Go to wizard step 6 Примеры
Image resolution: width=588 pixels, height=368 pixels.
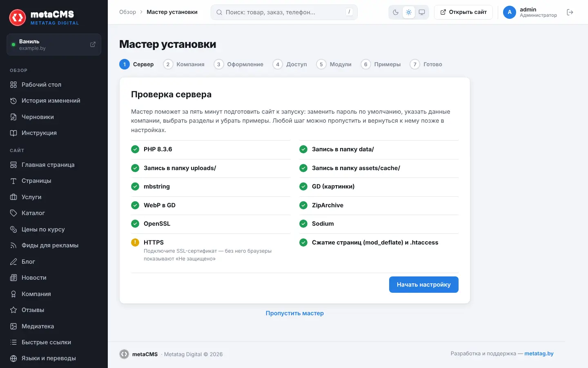(x=381, y=64)
